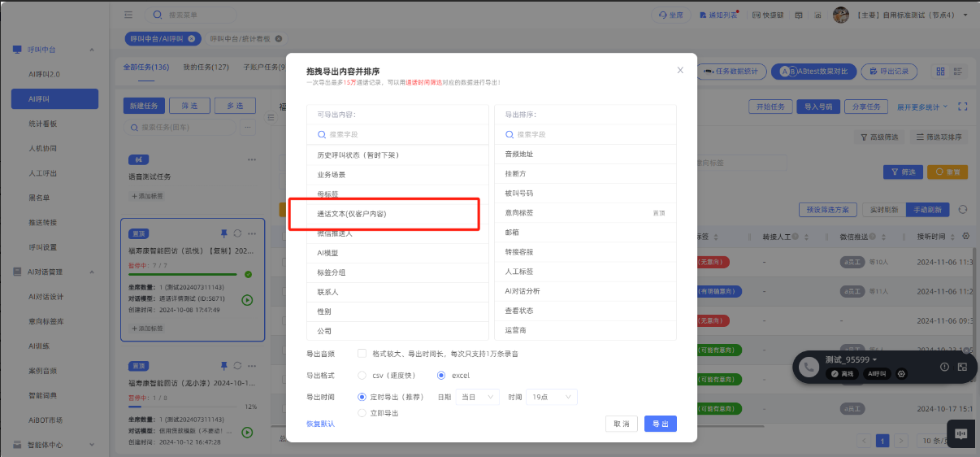The width and height of the screenshot is (980, 457).
Task: Click the chat support icon at bottom right
Action: (960, 434)
